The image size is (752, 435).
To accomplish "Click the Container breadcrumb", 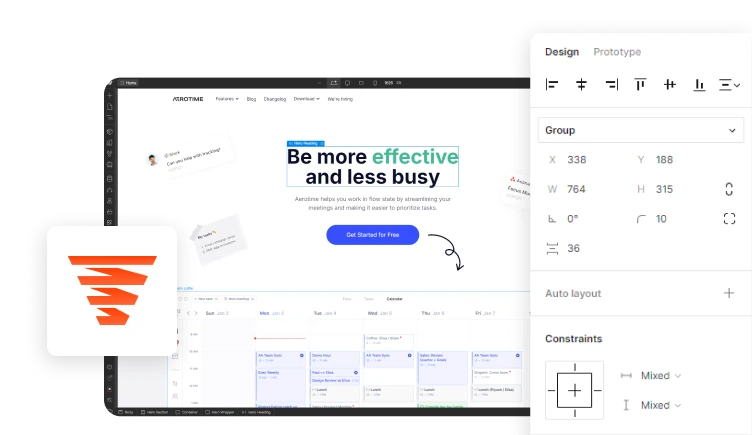I will 187,412.
